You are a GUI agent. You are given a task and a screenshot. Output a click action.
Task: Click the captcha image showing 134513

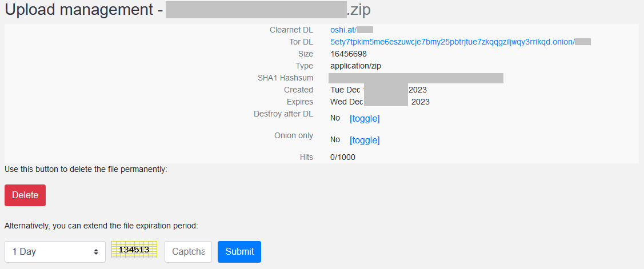click(134, 250)
